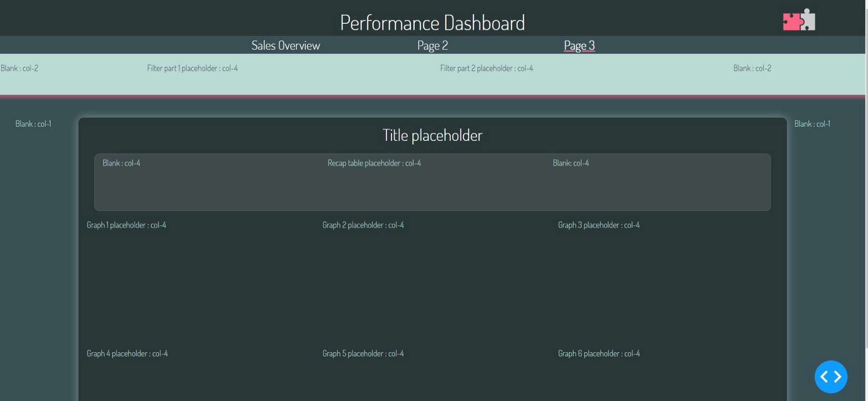Select Filter part 1 placeholder text
Image resolution: width=868 pixels, height=401 pixels.
click(x=192, y=68)
